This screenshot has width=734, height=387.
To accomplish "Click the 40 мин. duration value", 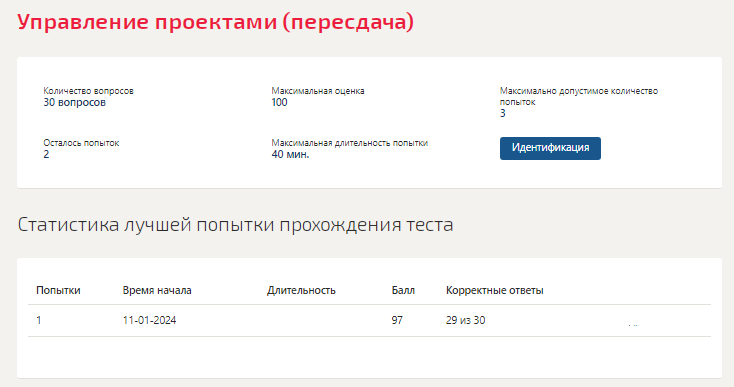I will [x=290, y=154].
